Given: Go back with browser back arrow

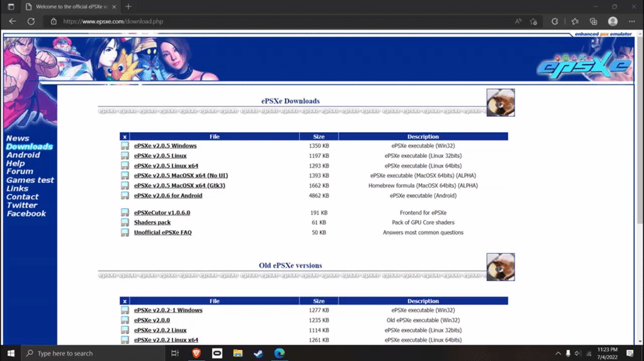Looking at the screenshot, I should [x=13, y=21].
